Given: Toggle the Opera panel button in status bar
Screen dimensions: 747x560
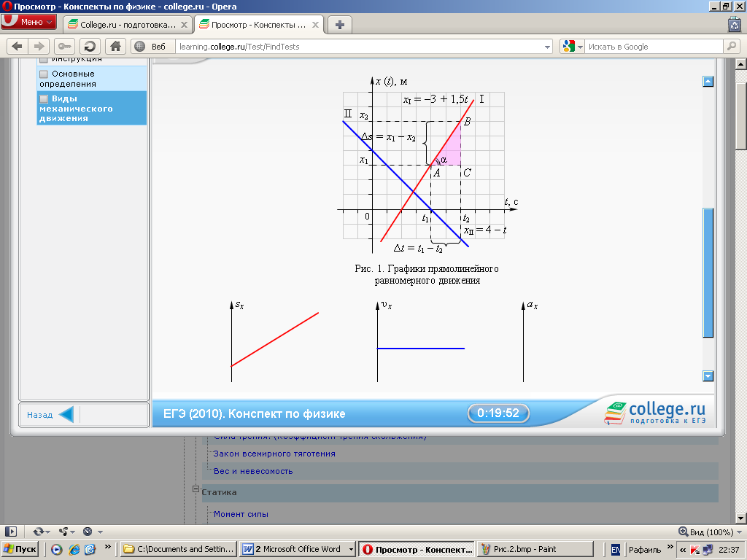Looking at the screenshot, I should point(10,532).
